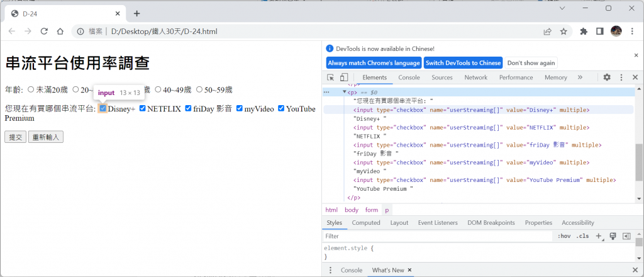This screenshot has height=277, width=644.
Task: Toggle the DevTools device toolbar icon
Action: tap(344, 77)
